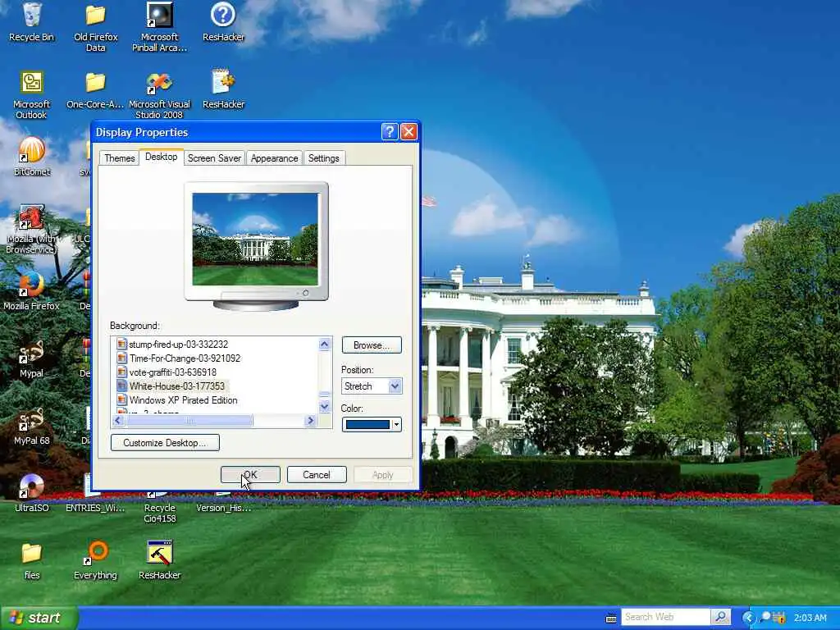The height and width of the screenshot is (630, 840).
Task: Click the taskbar Search Web magnifier button
Action: click(x=720, y=617)
